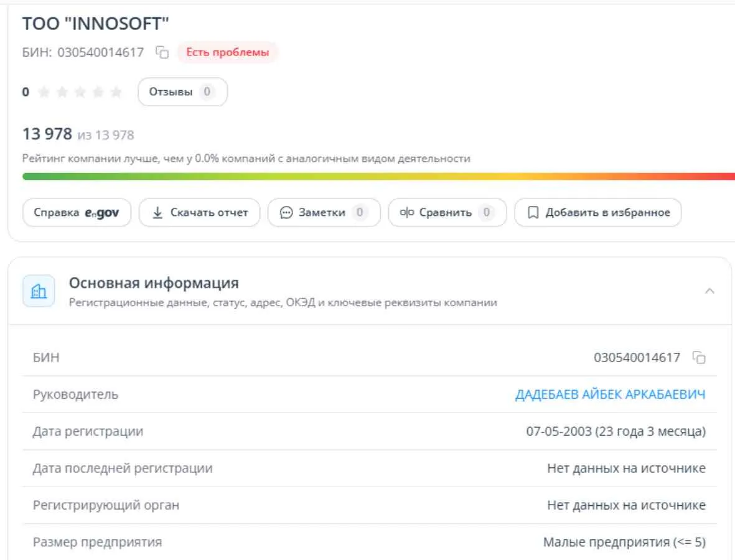Click БИН number 030540014617 in table

637,358
